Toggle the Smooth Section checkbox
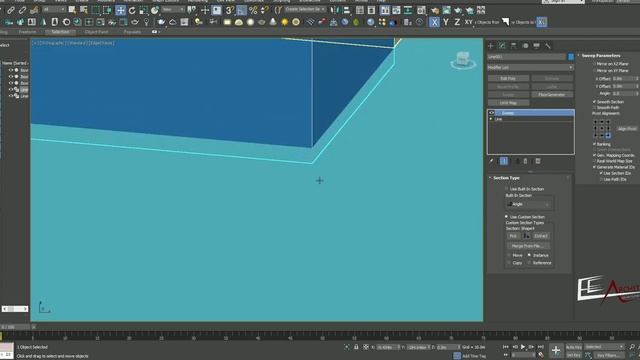 [x=594, y=102]
